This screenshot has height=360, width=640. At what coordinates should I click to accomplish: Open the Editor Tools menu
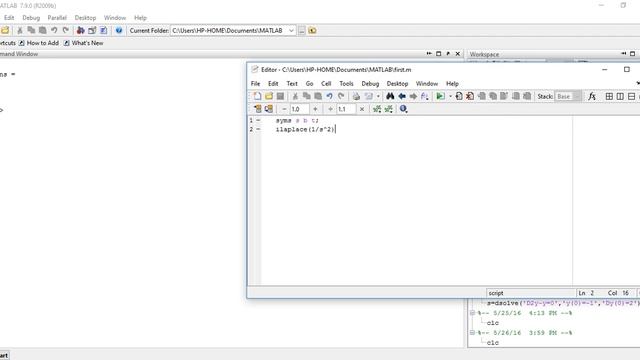[x=346, y=84]
